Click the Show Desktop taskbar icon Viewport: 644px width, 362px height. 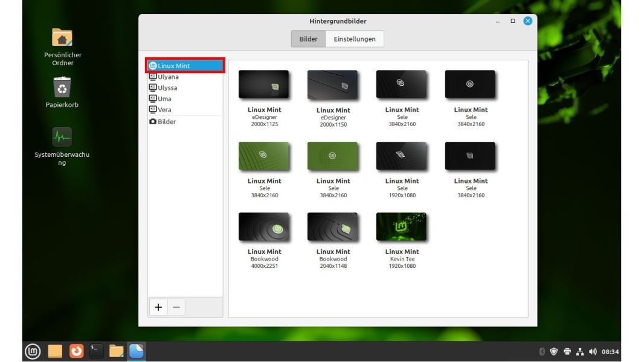point(55,351)
